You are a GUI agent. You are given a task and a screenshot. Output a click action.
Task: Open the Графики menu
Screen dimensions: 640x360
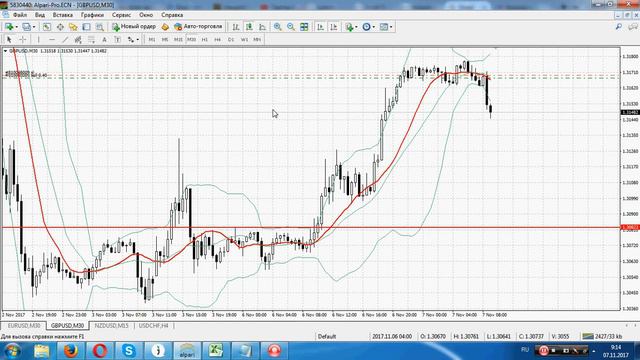pyautogui.click(x=92, y=15)
